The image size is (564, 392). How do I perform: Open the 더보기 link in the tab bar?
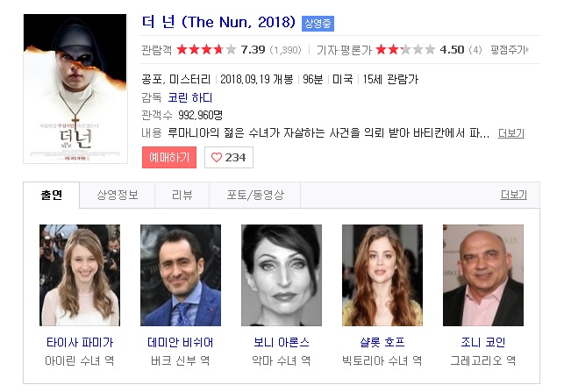point(513,195)
